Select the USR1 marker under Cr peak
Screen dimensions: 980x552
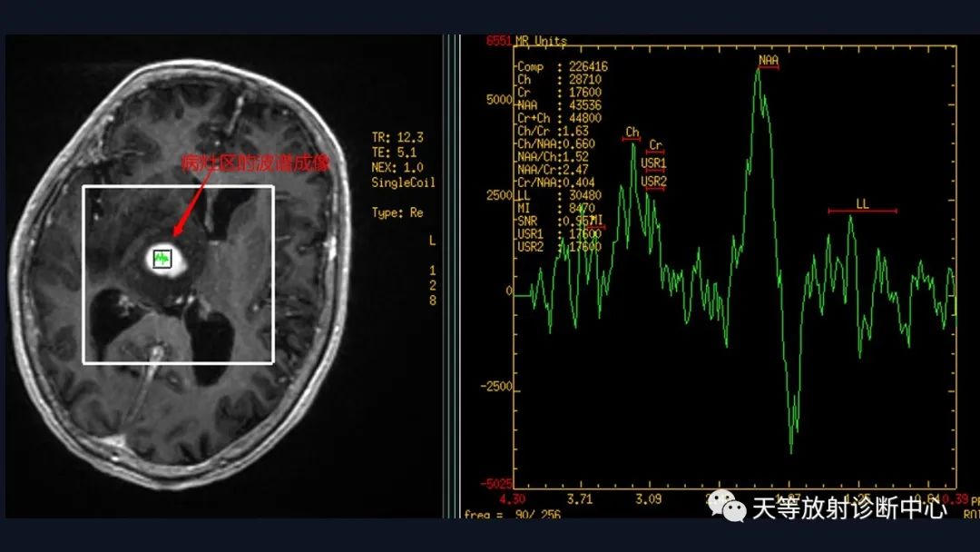point(653,164)
